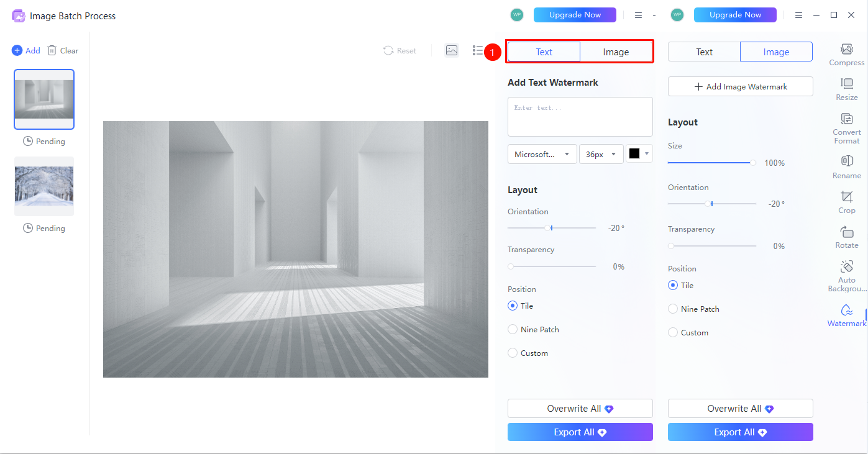Pick Custom position in the text watermark panel
This screenshot has height=454, width=868.
coord(513,353)
